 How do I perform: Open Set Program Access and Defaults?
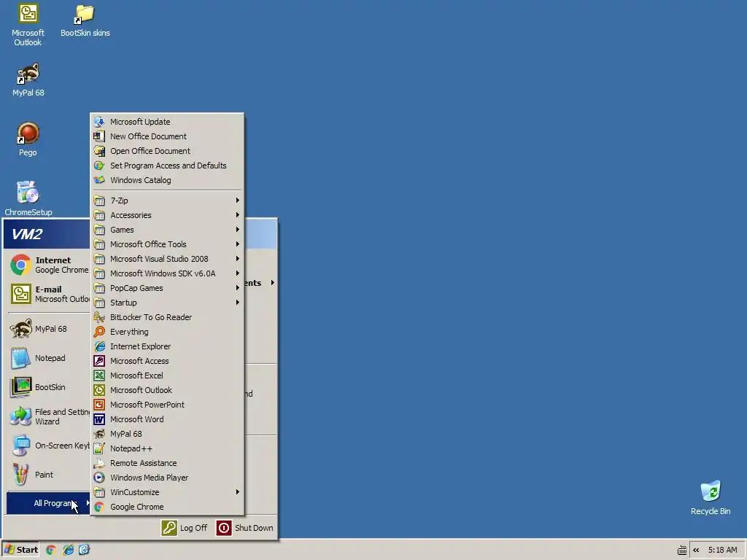tap(167, 166)
